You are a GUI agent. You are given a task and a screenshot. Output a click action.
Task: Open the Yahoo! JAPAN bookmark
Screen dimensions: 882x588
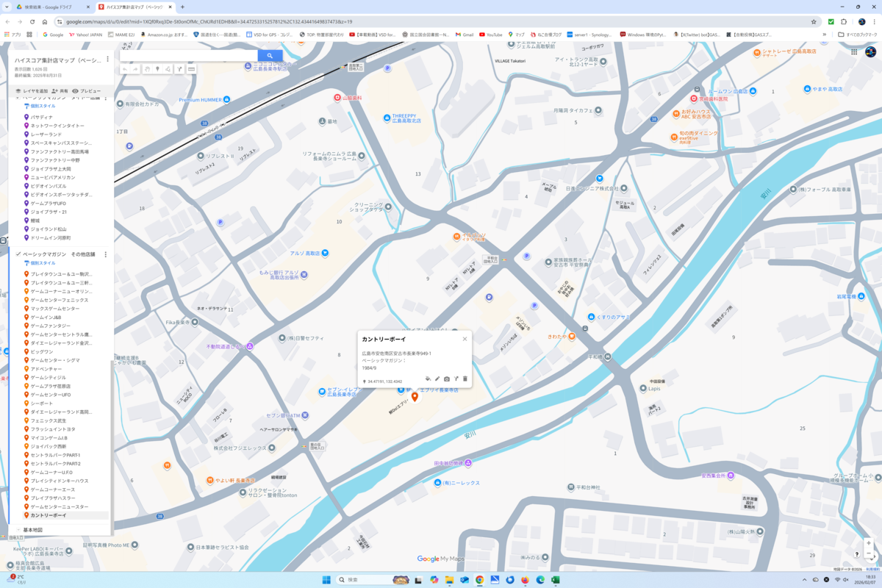coord(86,34)
